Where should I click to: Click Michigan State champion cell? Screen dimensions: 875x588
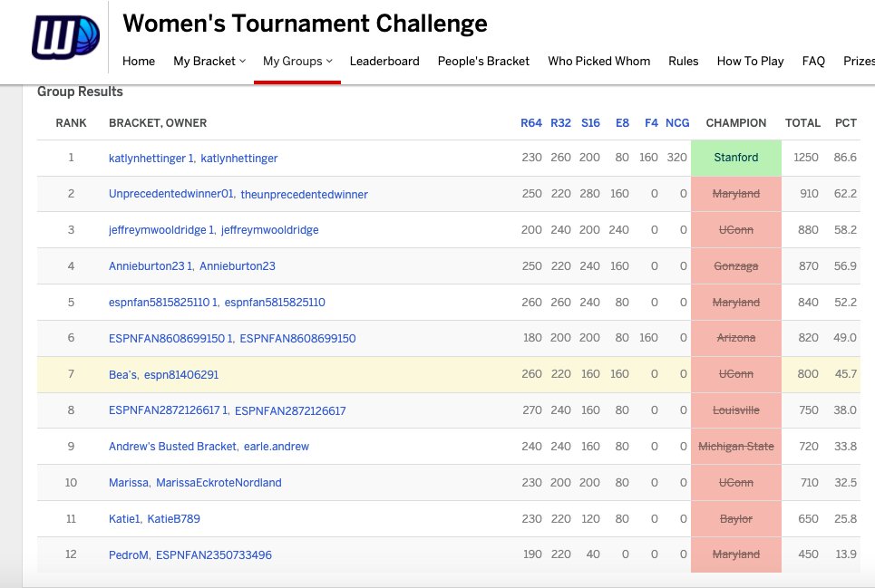pos(736,447)
